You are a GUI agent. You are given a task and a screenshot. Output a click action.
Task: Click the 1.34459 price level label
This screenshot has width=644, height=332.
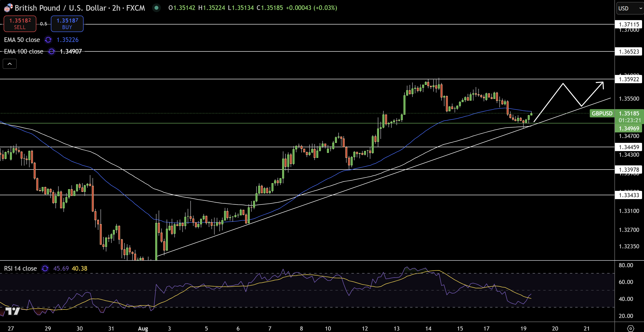tap(629, 147)
